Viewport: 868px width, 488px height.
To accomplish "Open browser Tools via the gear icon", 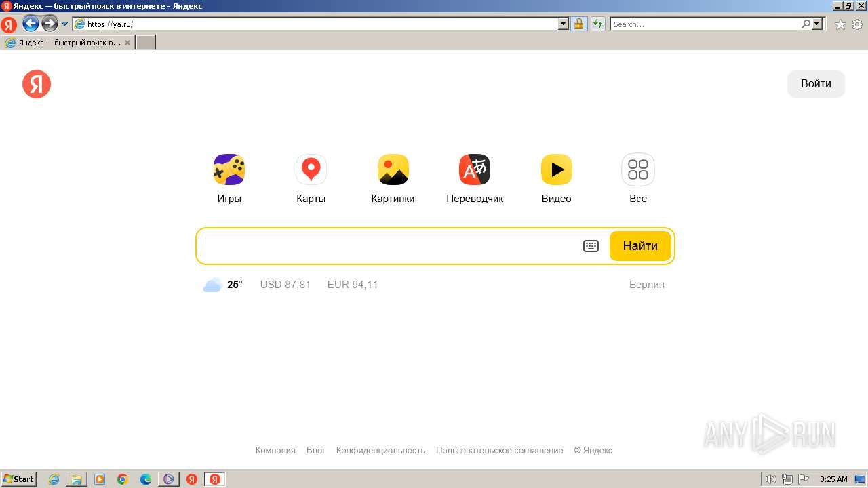I will (857, 24).
